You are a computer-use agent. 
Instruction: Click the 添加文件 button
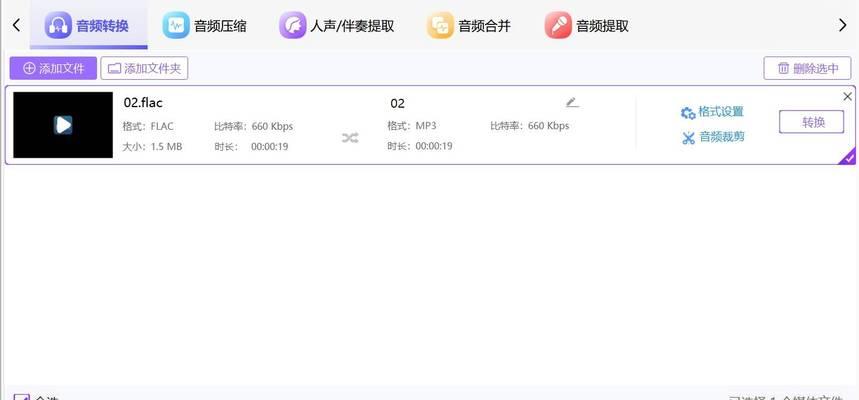(x=53, y=68)
